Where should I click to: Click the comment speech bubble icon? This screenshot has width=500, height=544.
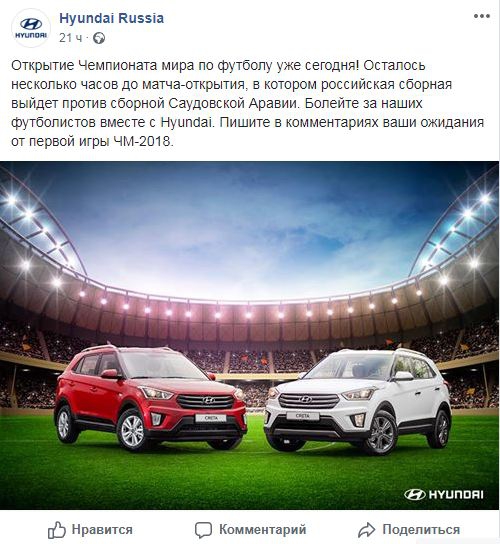[203, 530]
